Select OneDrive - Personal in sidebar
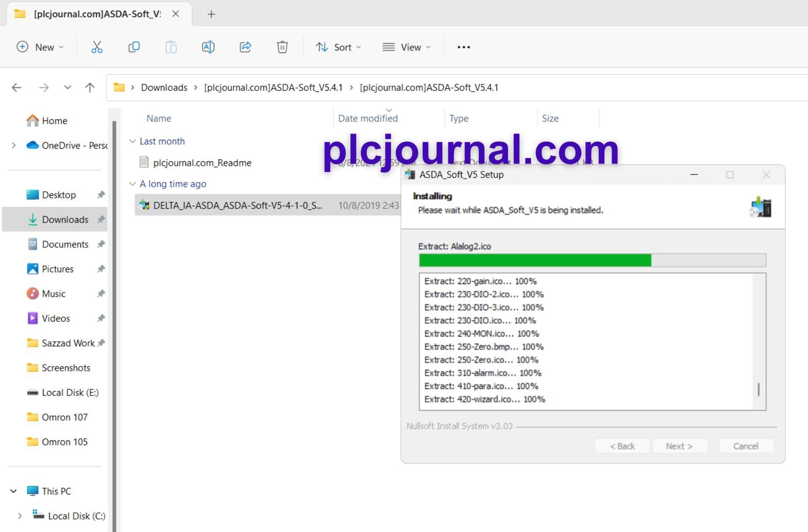 pos(67,145)
